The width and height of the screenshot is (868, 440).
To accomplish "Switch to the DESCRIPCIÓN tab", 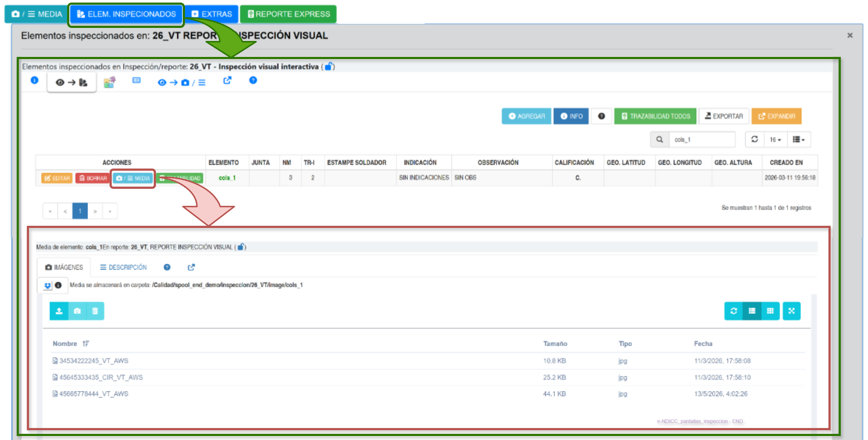I will tap(123, 267).
